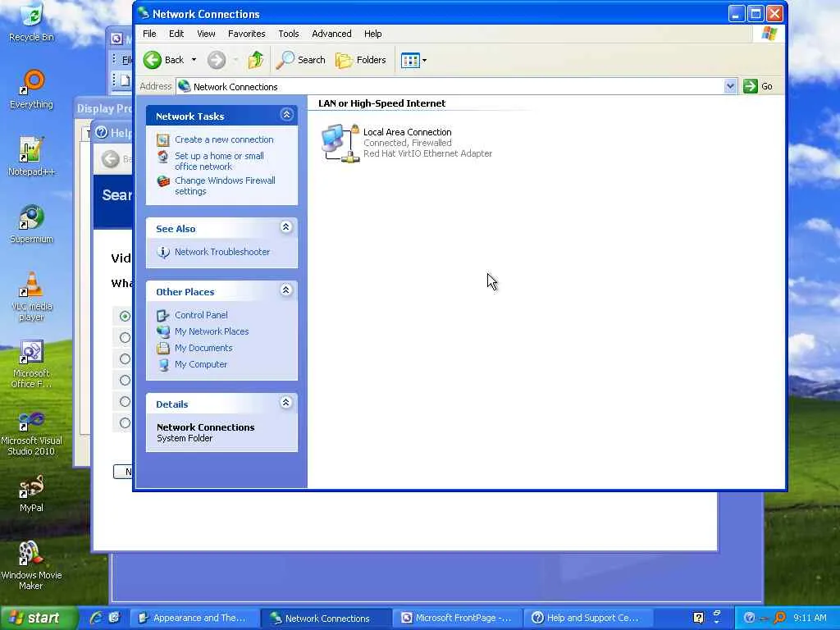Click the MyPal desktop shortcut
Image resolution: width=840 pixels, height=630 pixels.
coord(32,494)
